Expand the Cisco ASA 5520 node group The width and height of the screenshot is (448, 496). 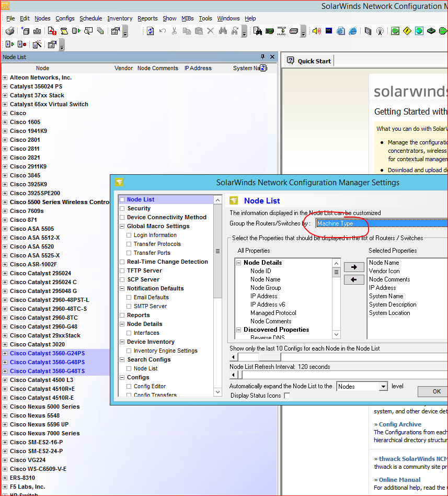(5, 246)
